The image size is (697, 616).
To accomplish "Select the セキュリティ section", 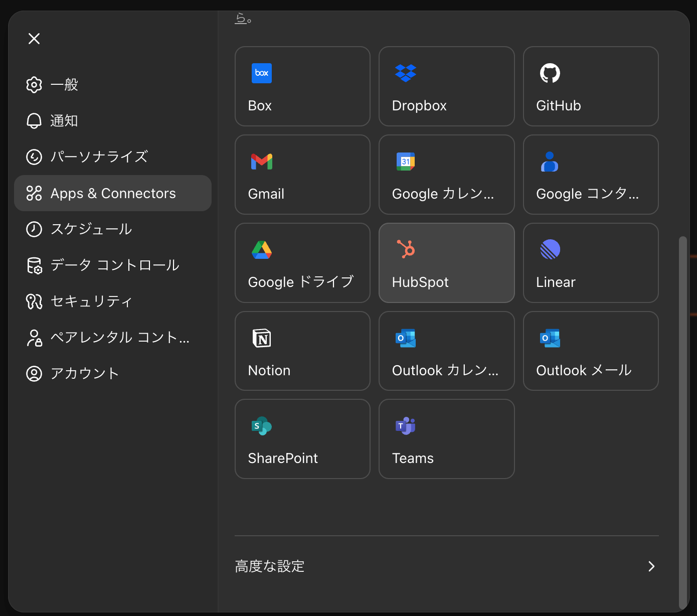I will 91,301.
